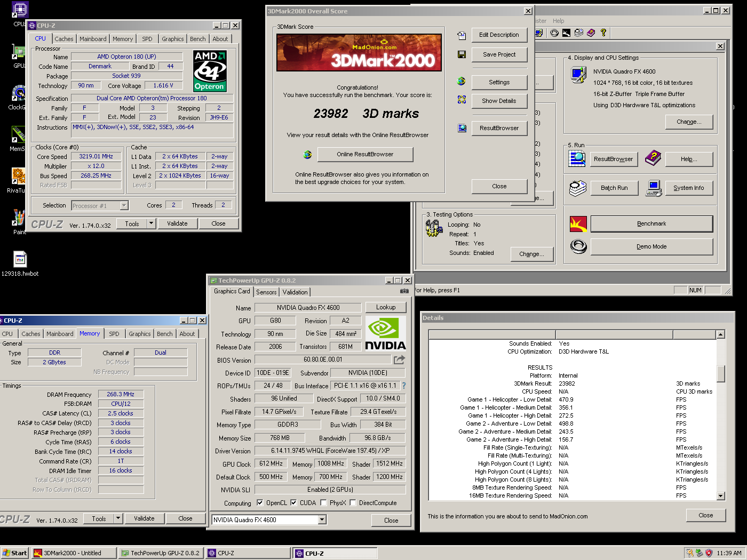Click the stacked-pages batch icon in 3DMark toolbar

pos(579,33)
